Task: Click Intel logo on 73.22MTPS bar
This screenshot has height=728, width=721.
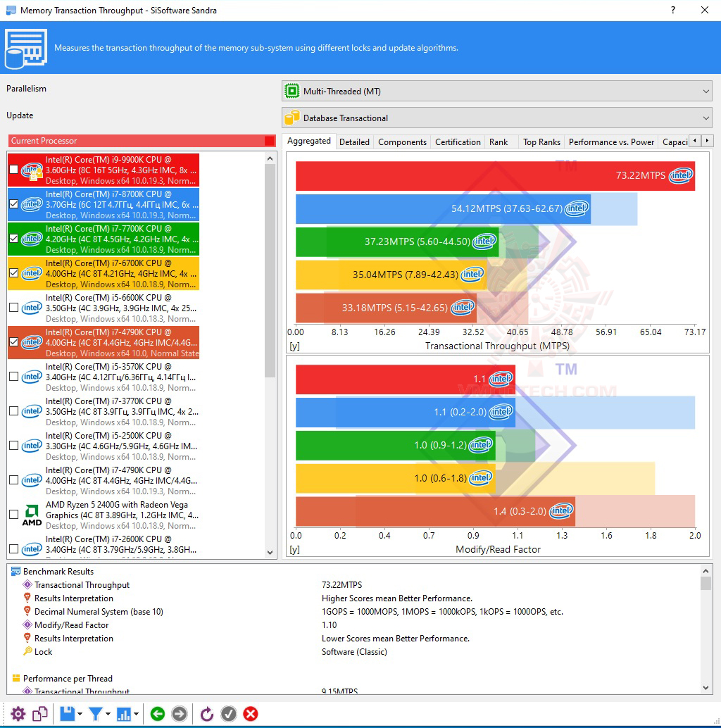Action: (x=681, y=175)
